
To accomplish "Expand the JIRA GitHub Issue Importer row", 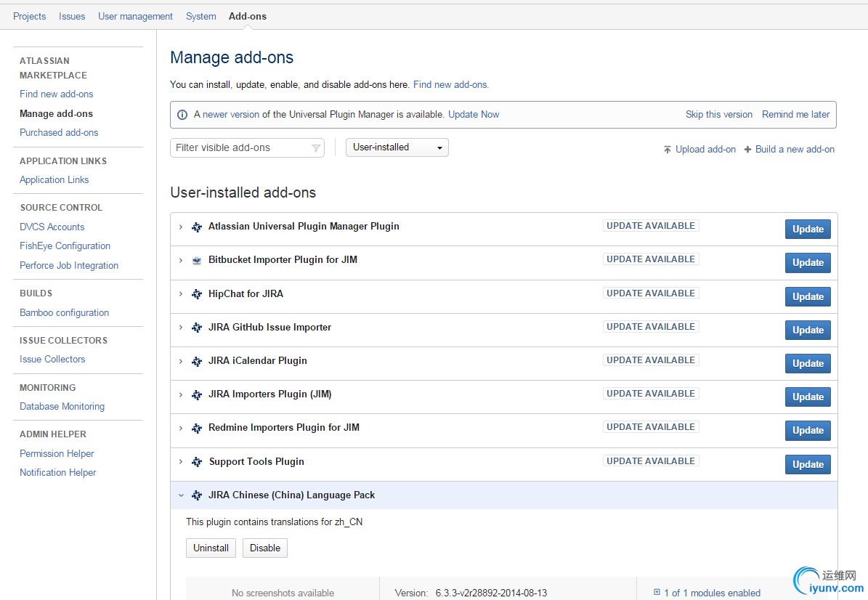I will point(180,328).
